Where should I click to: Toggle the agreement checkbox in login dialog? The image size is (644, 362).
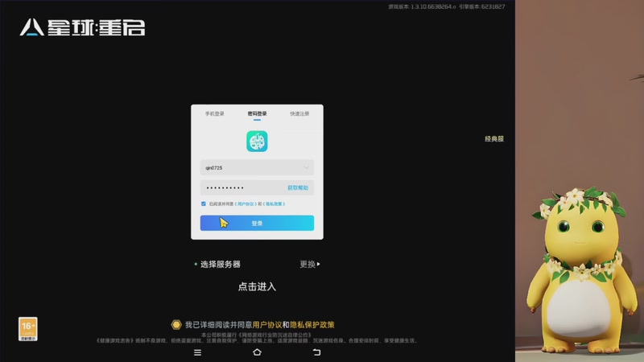tap(204, 204)
